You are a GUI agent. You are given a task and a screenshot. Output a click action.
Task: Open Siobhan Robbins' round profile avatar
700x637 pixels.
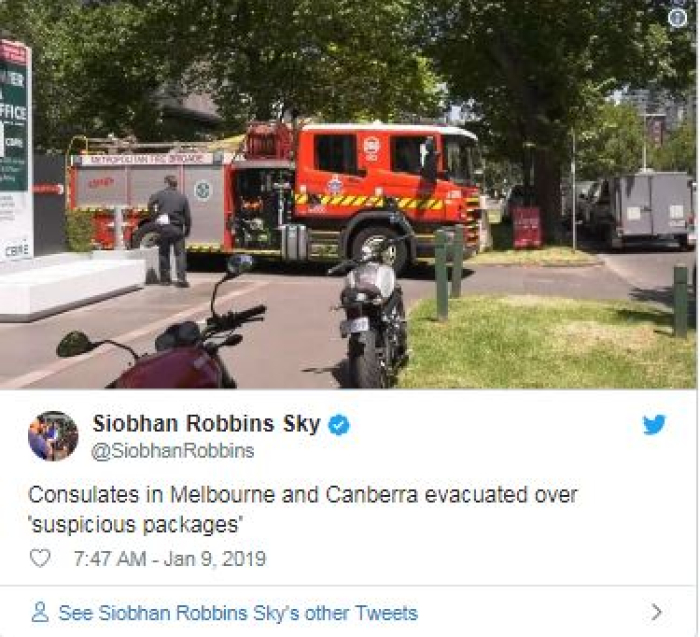click(x=53, y=436)
